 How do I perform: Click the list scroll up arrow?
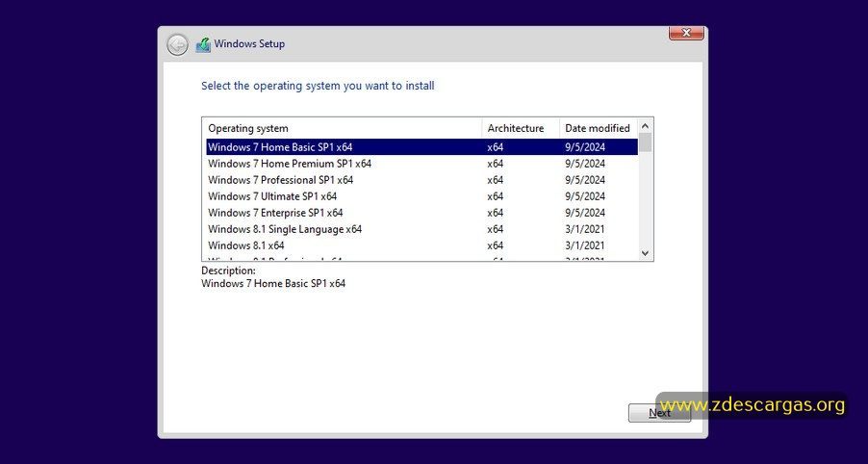(645, 126)
